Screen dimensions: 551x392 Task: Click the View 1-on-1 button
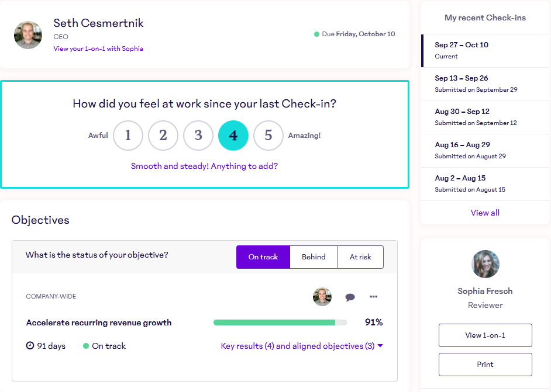point(485,335)
